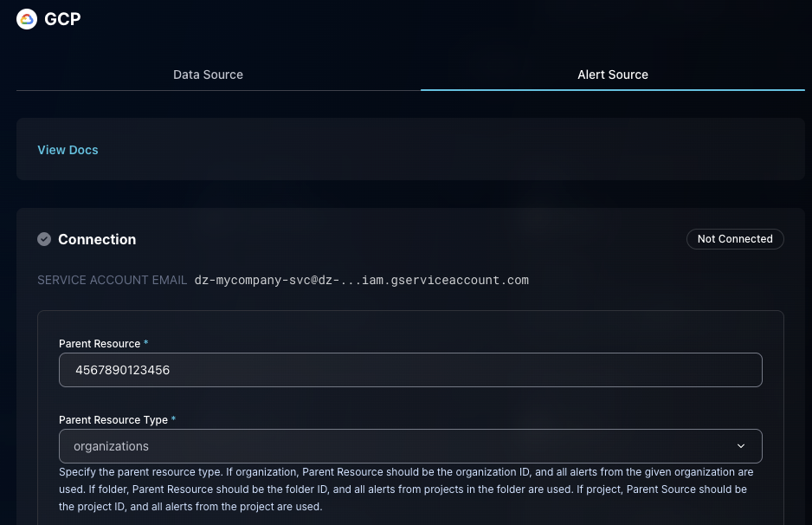Open the Parent Resource Type dropdown

click(410, 446)
